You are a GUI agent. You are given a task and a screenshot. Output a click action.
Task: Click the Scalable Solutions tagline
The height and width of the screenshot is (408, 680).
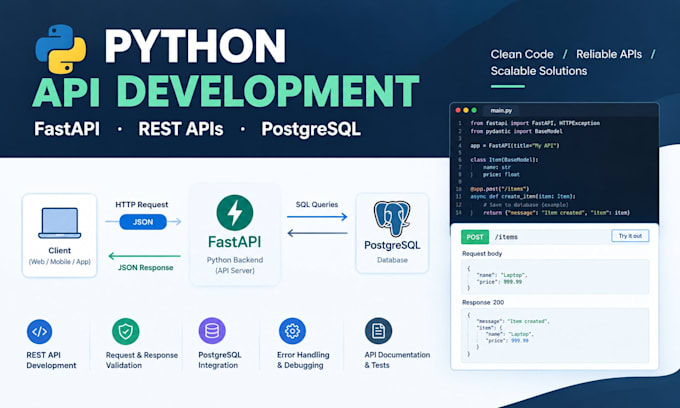click(x=539, y=71)
